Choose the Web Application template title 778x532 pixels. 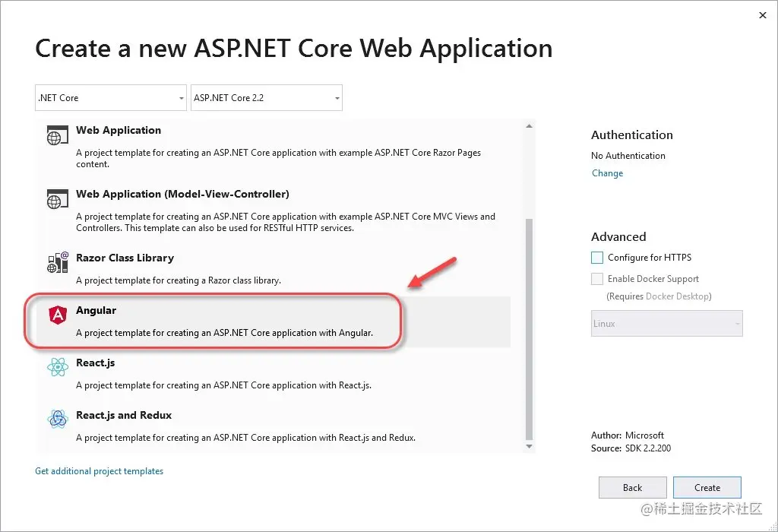click(x=119, y=130)
